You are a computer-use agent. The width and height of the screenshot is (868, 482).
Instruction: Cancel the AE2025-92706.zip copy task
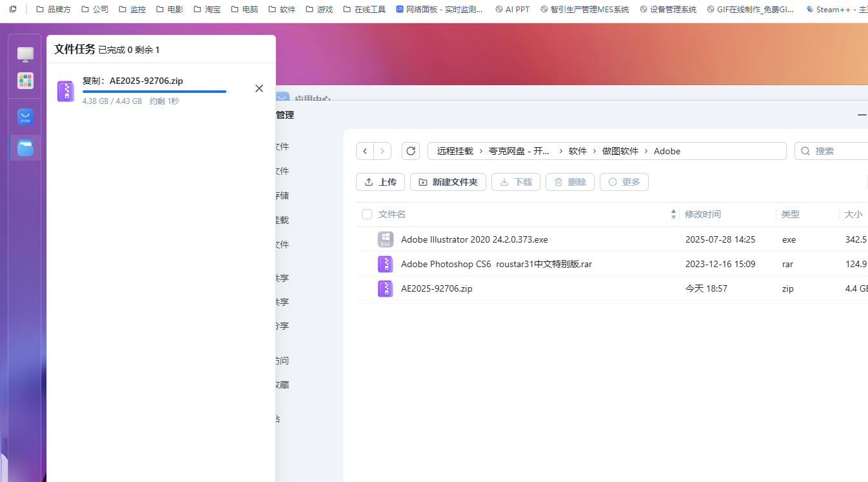[x=259, y=88]
